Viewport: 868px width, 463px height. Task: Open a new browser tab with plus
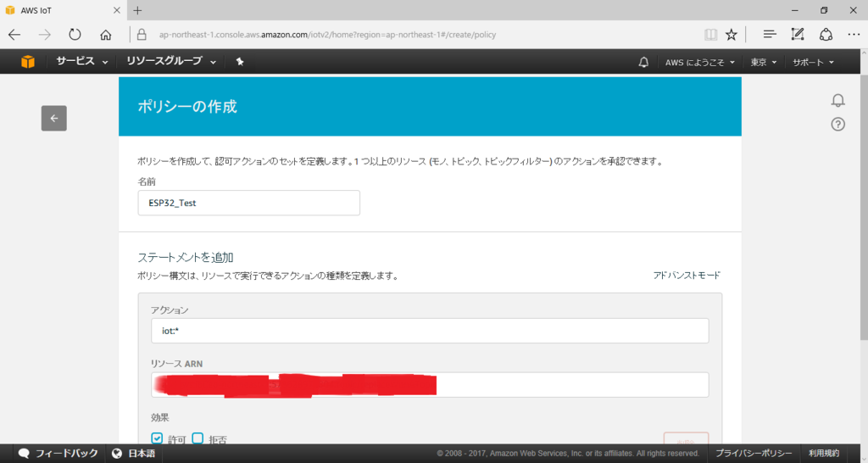point(138,10)
